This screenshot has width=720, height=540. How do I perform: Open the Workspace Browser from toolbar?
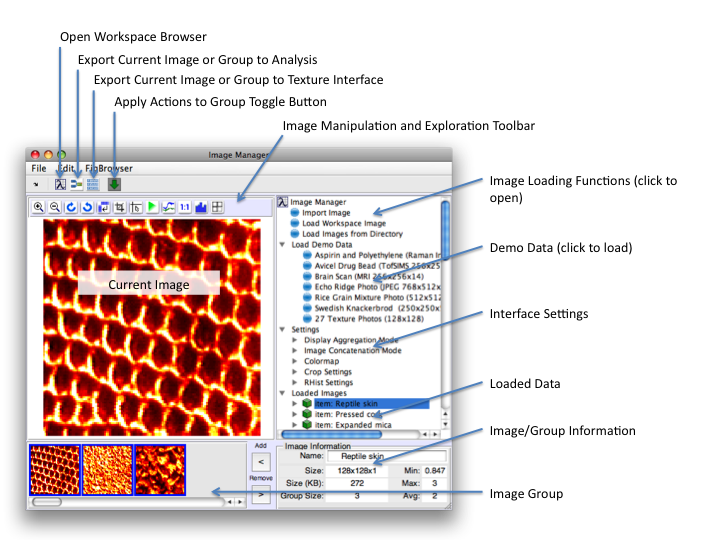pos(60,184)
